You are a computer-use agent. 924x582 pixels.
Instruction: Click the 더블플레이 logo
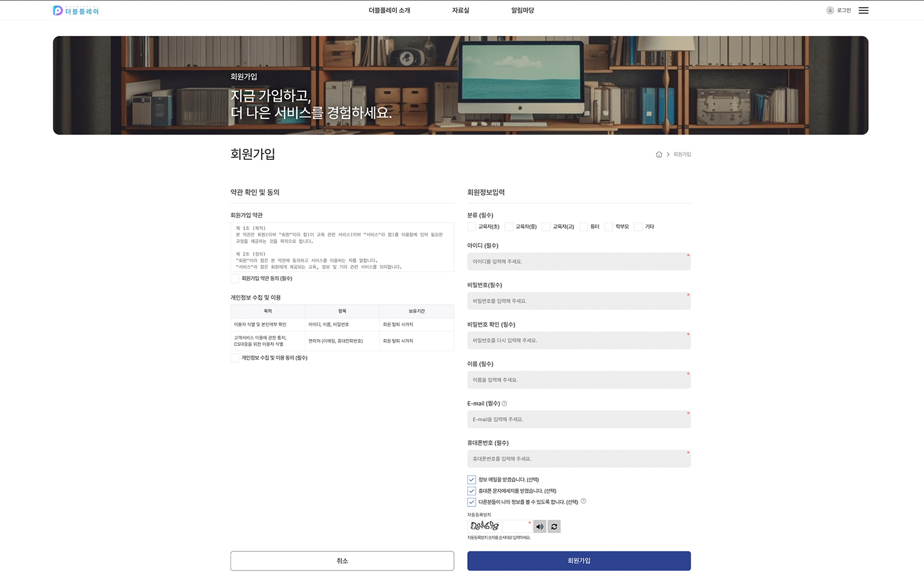pyautogui.click(x=76, y=10)
